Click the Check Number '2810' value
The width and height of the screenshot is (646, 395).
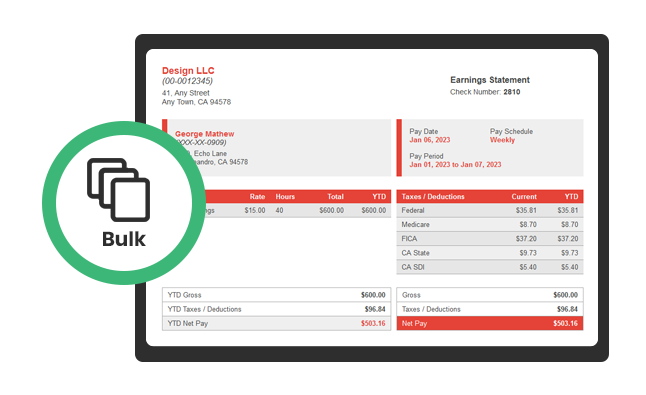[512, 92]
